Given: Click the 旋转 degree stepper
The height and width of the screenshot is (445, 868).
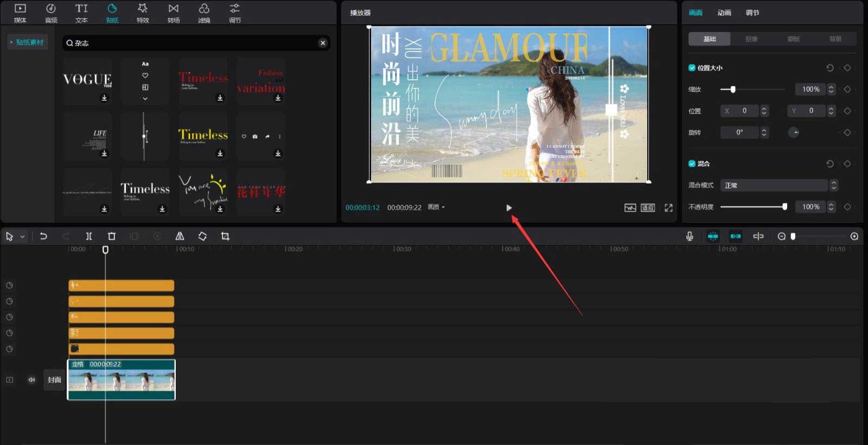Looking at the screenshot, I should click(764, 132).
